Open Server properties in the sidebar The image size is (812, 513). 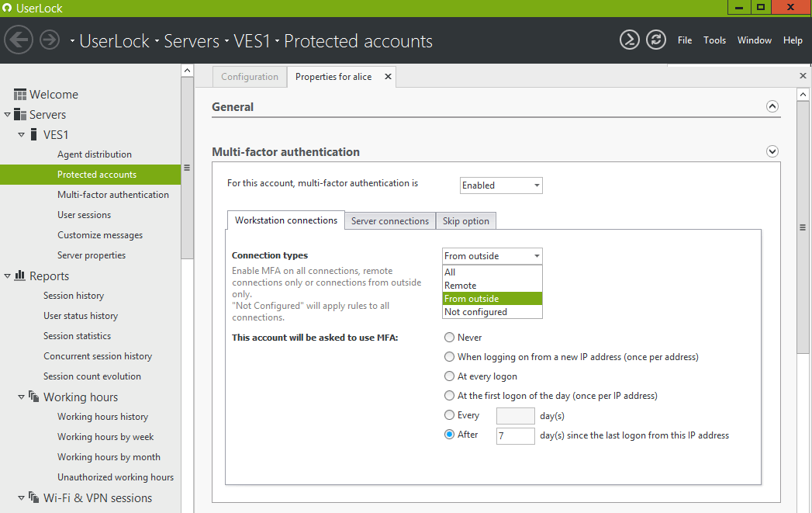pyautogui.click(x=92, y=255)
